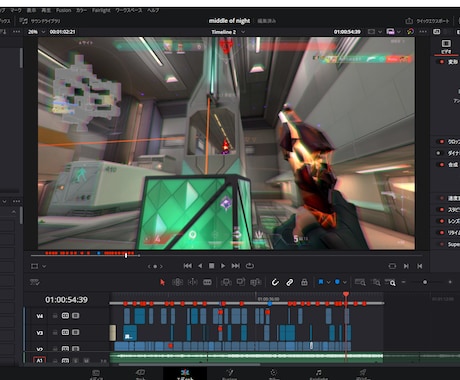Screen dimensions: 460x380
Task: Click the source timecode 00:01:02:21
Action: [62, 32]
